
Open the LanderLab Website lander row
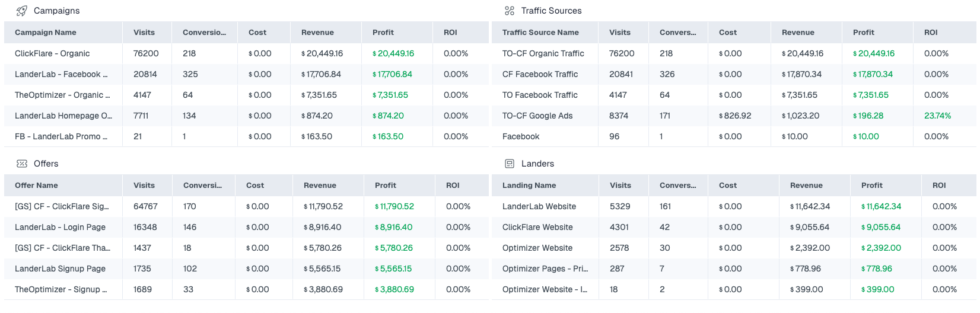539,206
